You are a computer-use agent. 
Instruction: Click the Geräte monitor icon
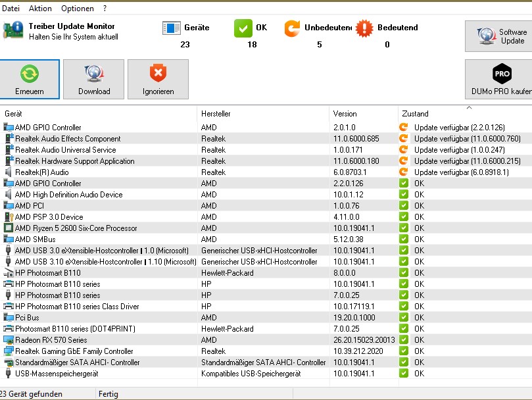[x=172, y=28]
